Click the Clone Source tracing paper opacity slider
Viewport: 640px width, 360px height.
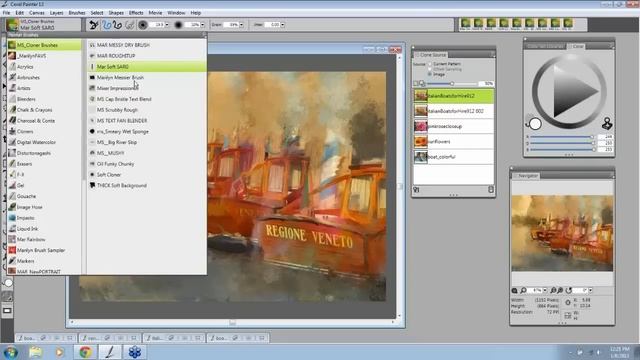click(x=452, y=84)
